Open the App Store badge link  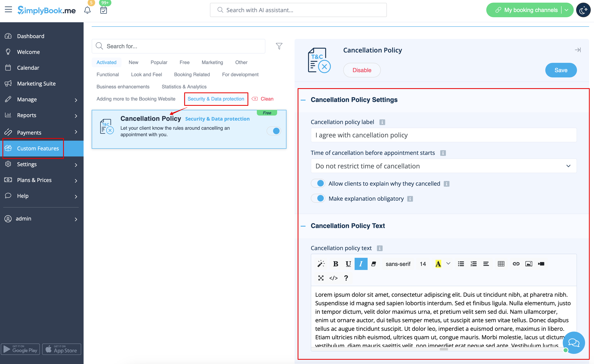(62, 349)
